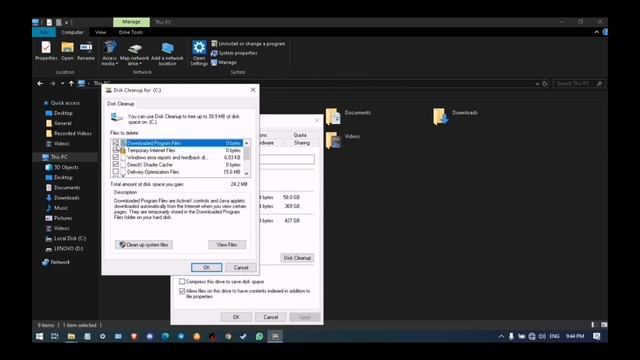Open the Brave browser taskbar icon
This screenshot has height=360, width=640.
[x=134, y=336]
